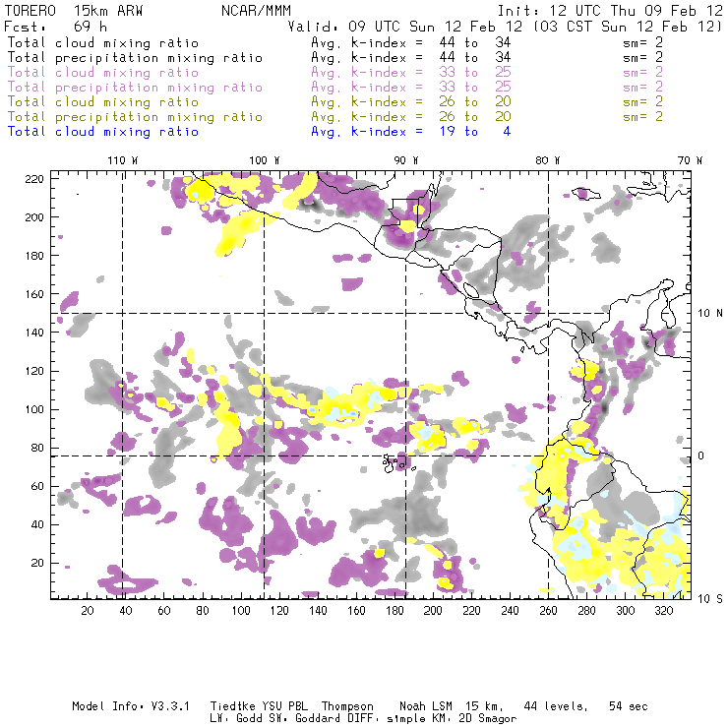Select black 'Total precipitation mixing ratio' legend row
This screenshot has height=728, width=728.
click(335, 58)
